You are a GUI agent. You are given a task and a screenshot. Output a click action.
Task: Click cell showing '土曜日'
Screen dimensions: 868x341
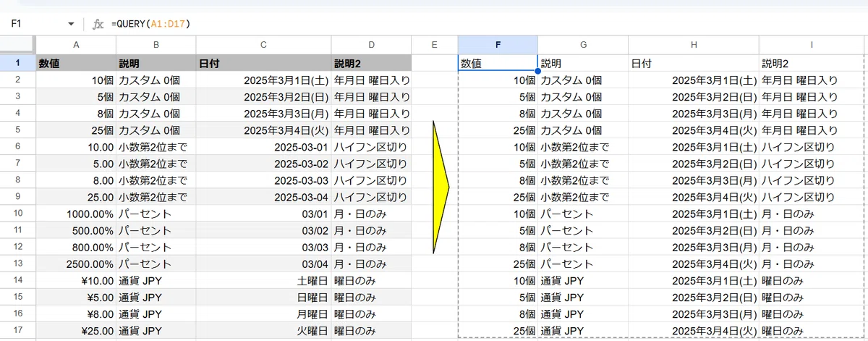pyautogui.click(x=263, y=280)
